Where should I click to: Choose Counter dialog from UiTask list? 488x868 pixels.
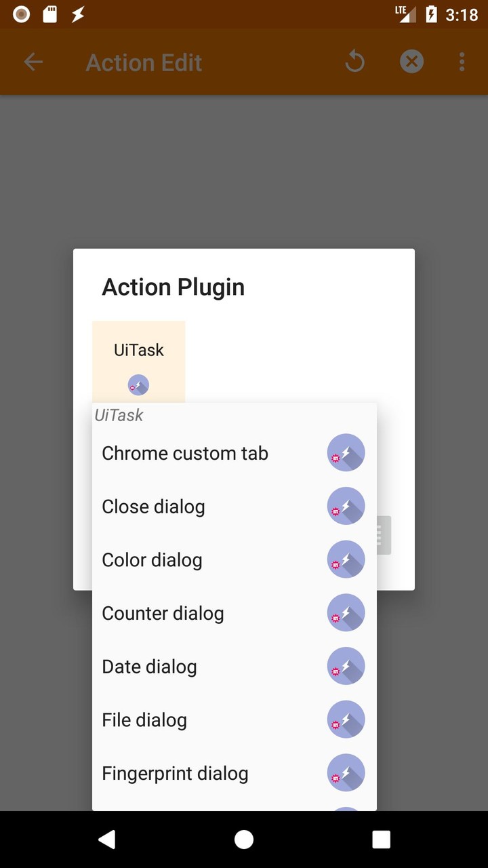pyautogui.click(x=163, y=613)
